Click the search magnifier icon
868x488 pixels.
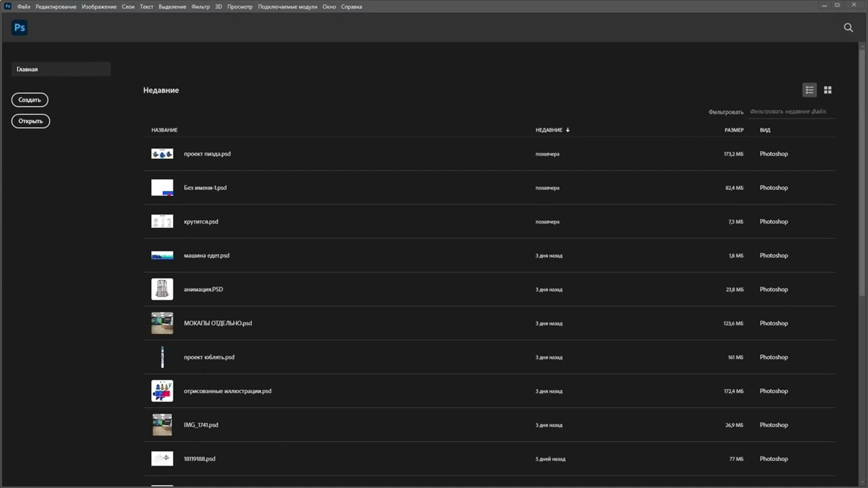[x=848, y=28]
